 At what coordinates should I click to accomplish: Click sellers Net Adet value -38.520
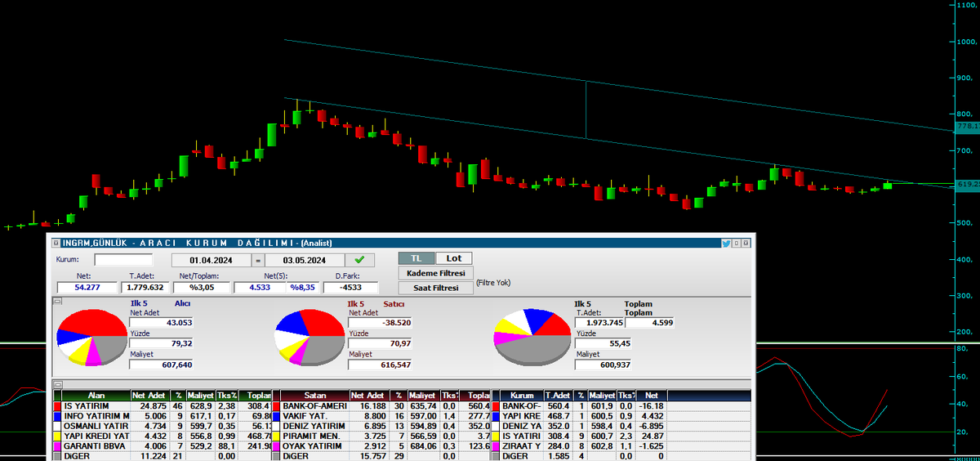tap(381, 322)
